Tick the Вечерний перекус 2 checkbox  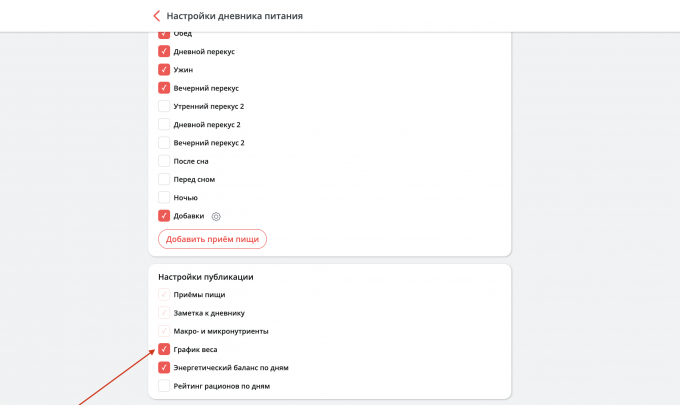164,143
